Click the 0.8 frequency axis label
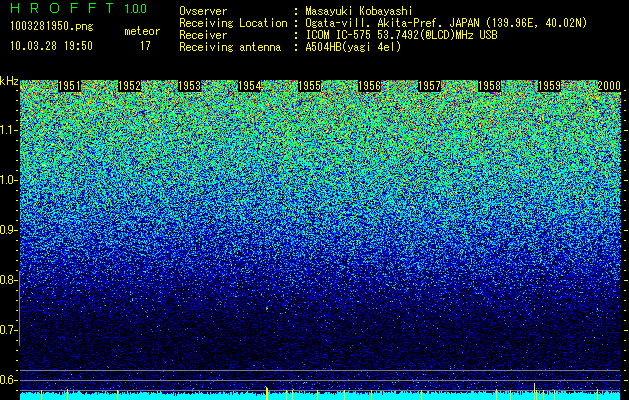The image size is (629, 400). 7,280
